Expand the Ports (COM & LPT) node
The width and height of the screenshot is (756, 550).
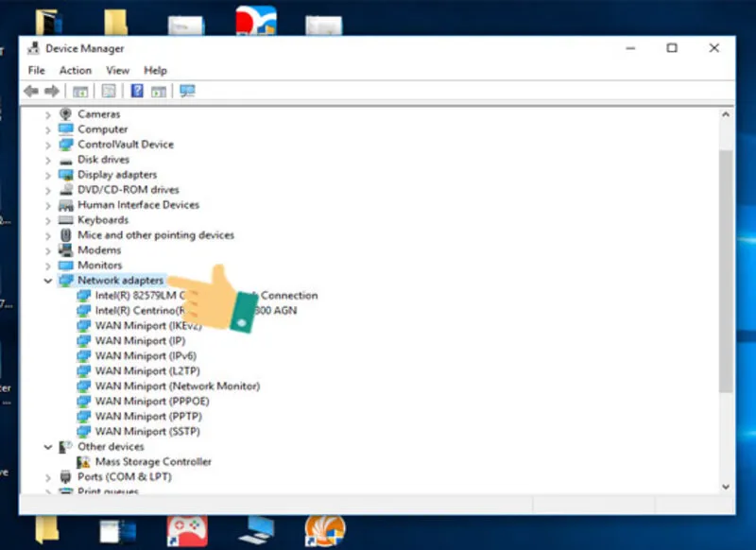tap(48, 477)
